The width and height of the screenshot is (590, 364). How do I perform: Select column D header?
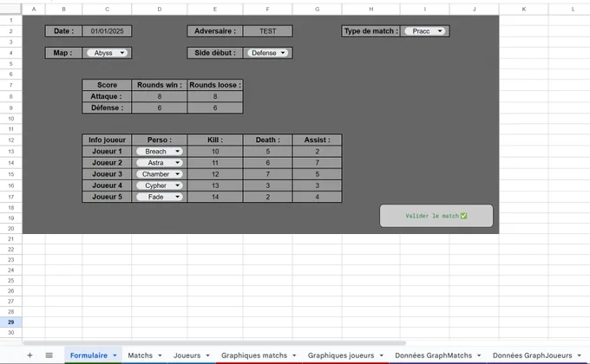point(160,9)
